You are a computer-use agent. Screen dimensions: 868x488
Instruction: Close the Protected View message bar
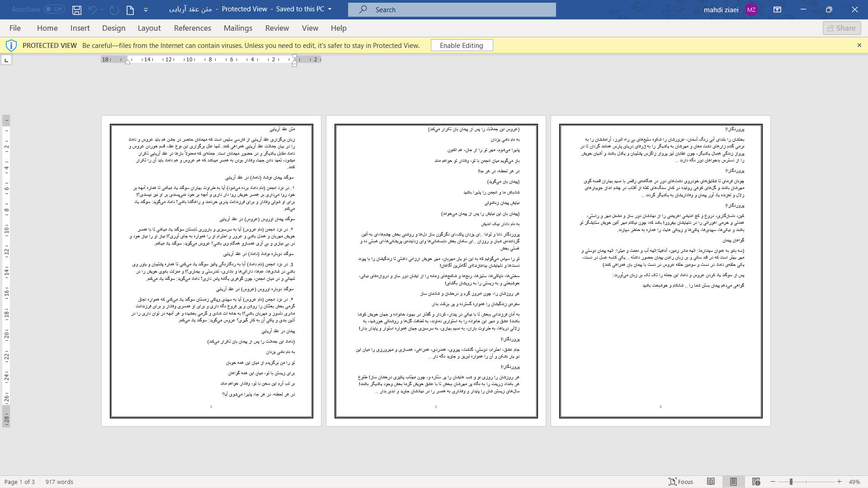click(859, 45)
